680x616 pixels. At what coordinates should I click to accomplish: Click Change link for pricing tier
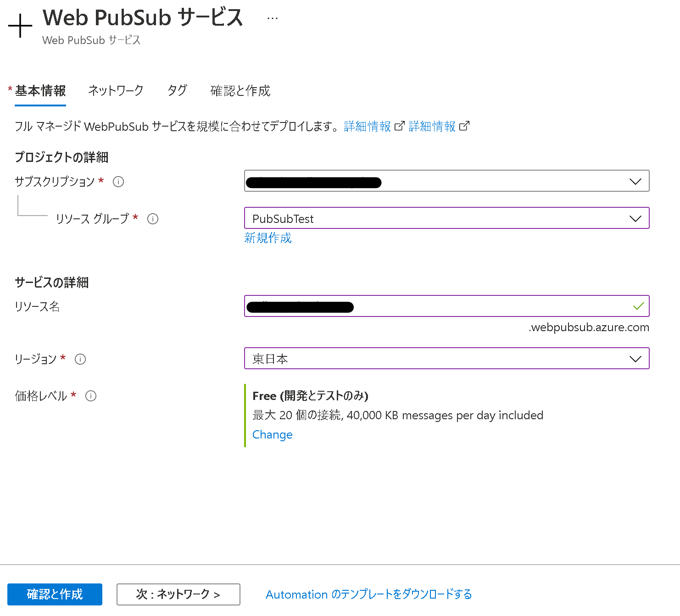(x=273, y=434)
